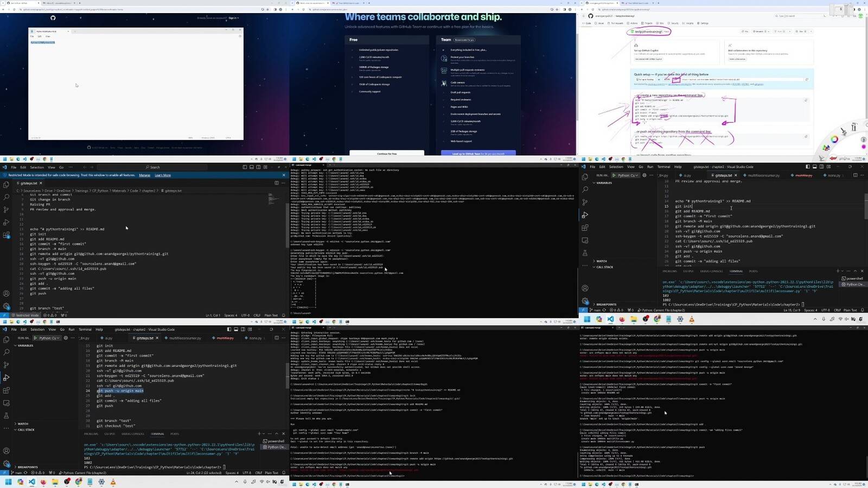Expand BREAKPOINTS section in bottom-left VS Code window
Screen dimensions: 868x488
point(27,467)
